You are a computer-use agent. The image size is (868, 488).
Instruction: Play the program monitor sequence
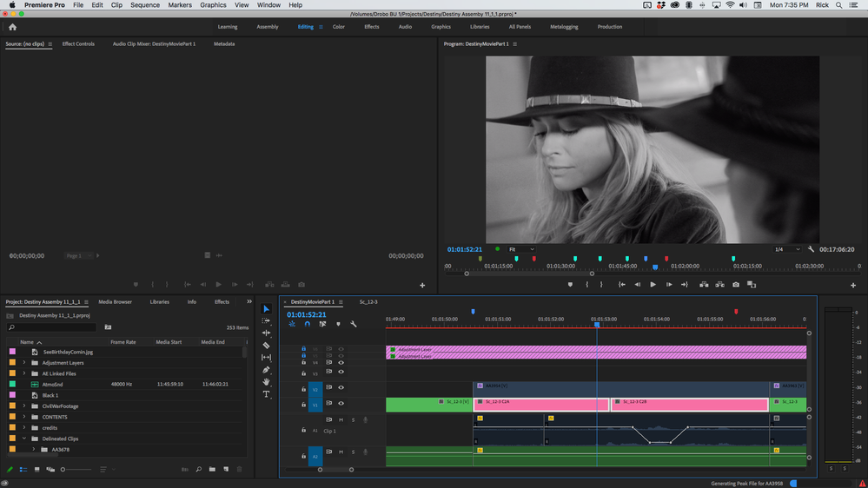pyautogui.click(x=653, y=285)
